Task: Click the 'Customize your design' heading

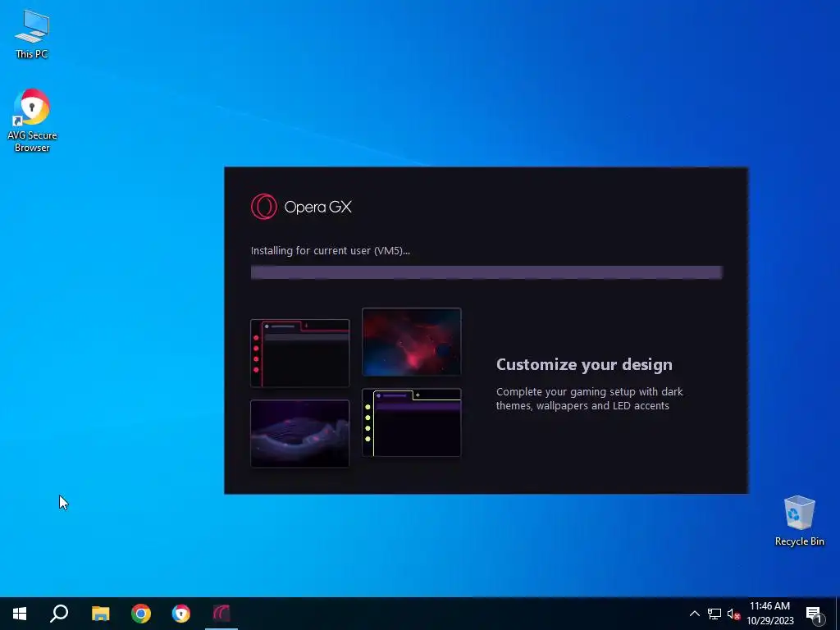Action: (584, 365)
